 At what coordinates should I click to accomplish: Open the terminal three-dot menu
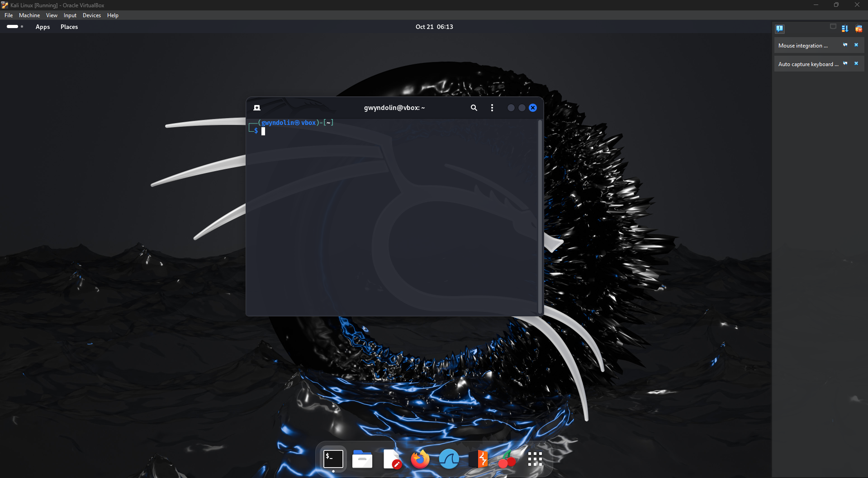point(492,108)
